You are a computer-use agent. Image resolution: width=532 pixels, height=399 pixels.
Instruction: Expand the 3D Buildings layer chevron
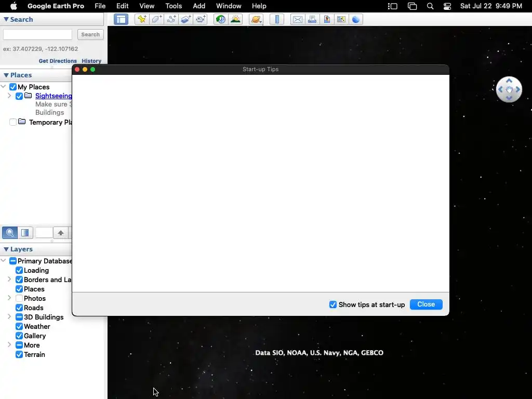pyautogui.click(x=9, y=316)
